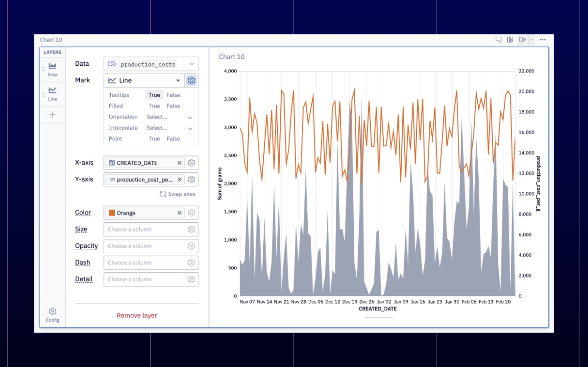Image resolution: width=588 pixels, height=367 pixels.
Task: Click Swap axes
Action: click(177, 194)
